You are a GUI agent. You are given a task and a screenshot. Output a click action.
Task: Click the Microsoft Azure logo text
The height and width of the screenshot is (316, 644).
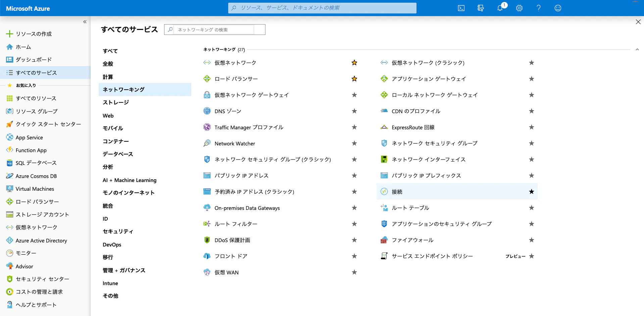[x=28, y=8]
